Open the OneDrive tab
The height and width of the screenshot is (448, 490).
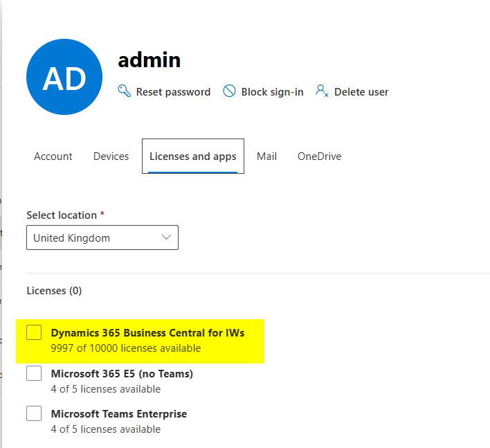pos(319,156)
